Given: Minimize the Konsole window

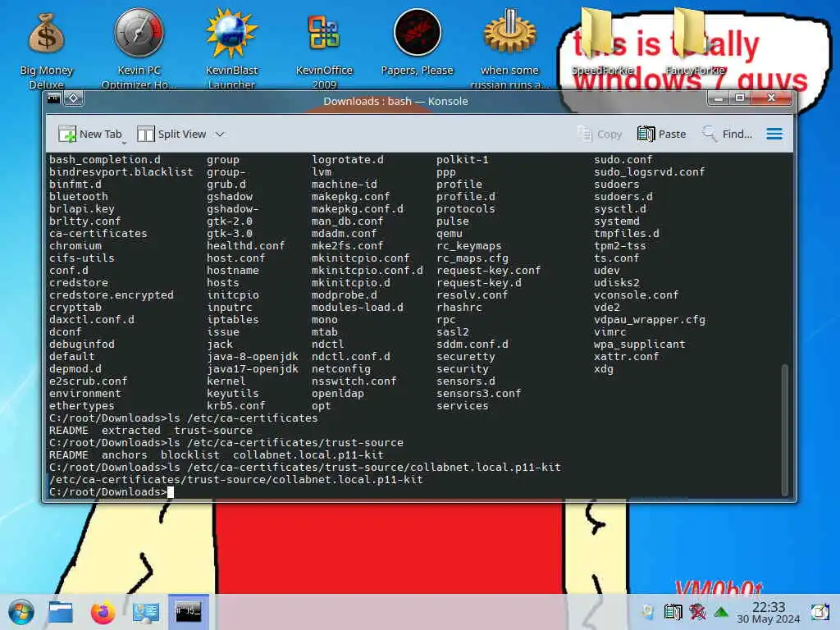Looking at the screenshot, I should (719, 98).
